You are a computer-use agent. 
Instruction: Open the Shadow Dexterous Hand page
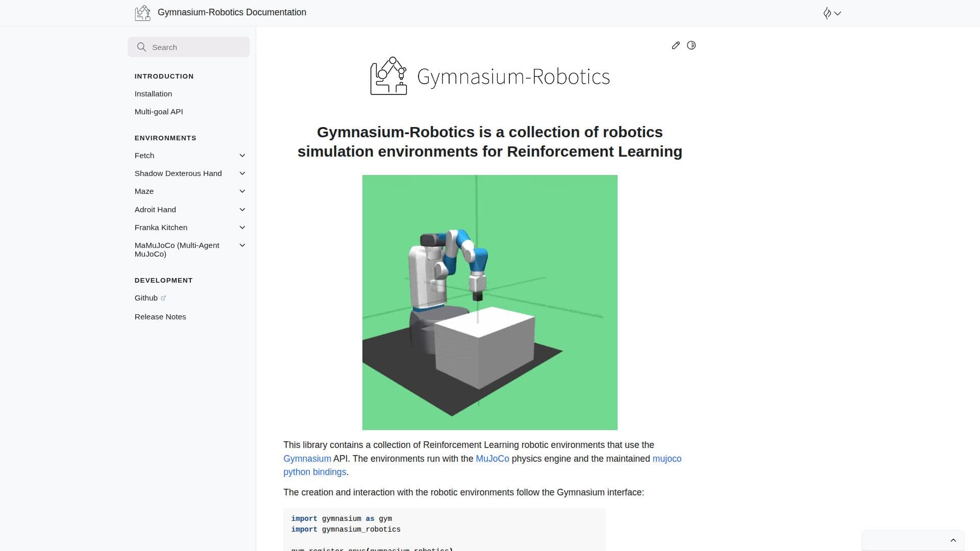coord(178,173)
